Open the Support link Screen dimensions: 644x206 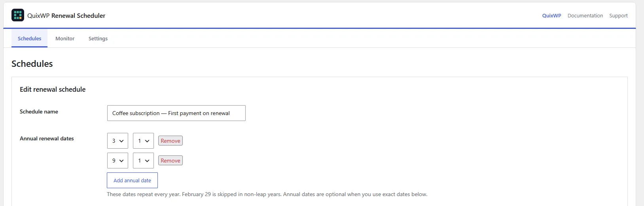(x=618, y=16)
